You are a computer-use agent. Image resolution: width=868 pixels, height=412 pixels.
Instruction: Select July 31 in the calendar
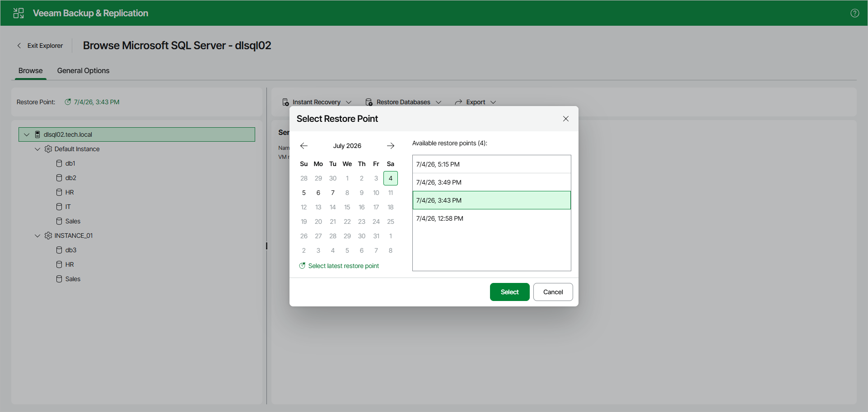coord(376,236)
